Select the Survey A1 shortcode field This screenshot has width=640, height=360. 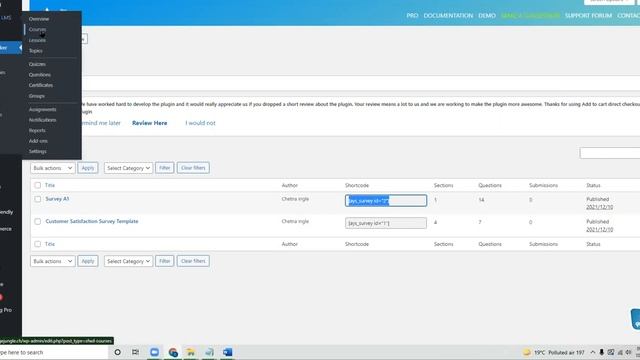click(386, 200)
